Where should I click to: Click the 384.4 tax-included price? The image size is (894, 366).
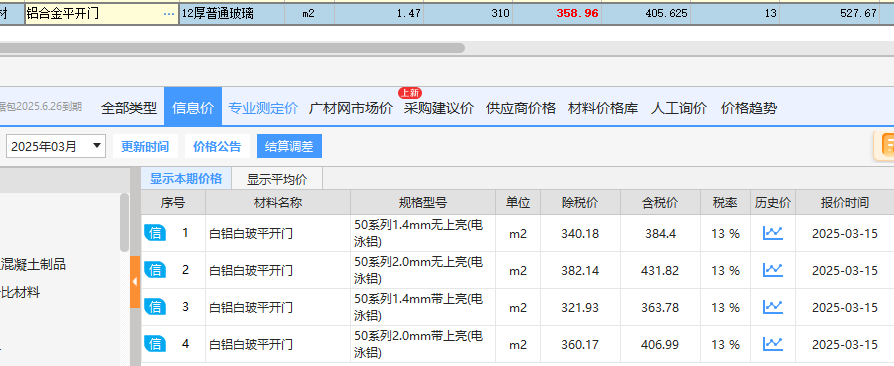point(660,233)
